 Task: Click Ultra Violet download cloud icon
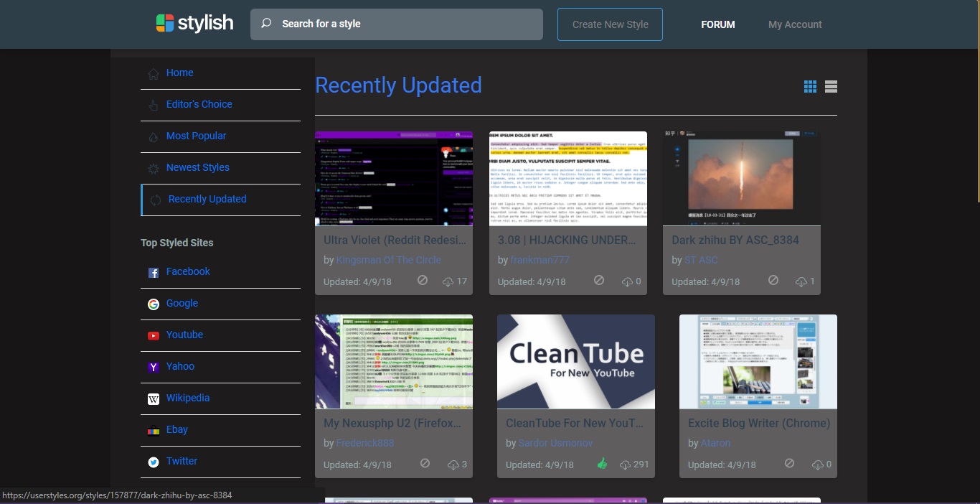448,281
